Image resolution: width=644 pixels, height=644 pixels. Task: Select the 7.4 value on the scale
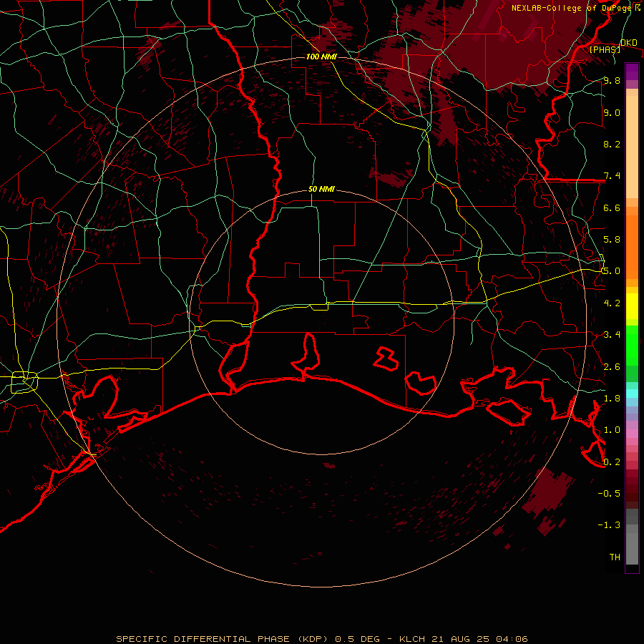pos(612,176)
